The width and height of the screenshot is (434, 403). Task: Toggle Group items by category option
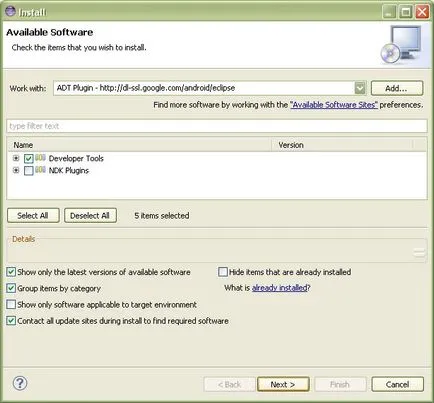[11, 288]
